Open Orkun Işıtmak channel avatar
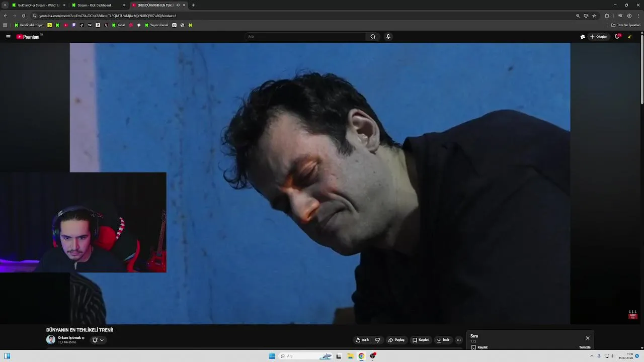The height and width of the screenshot is (362, 644). 51,340
